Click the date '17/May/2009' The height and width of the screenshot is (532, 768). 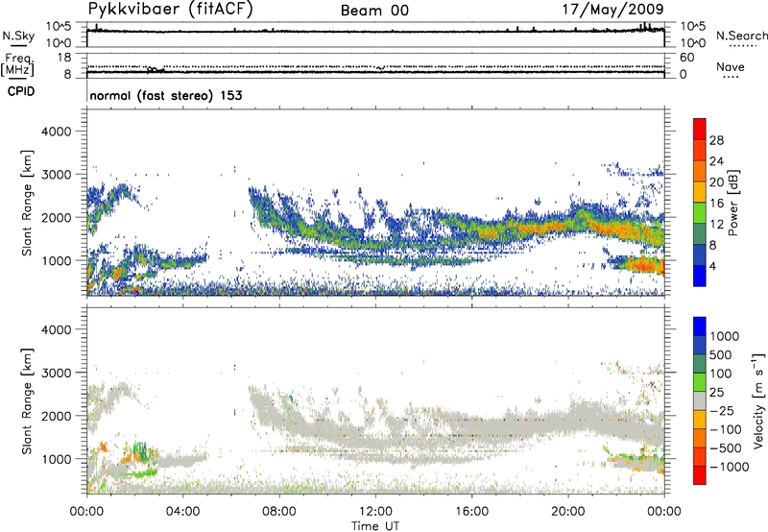(x=612, y=10)
